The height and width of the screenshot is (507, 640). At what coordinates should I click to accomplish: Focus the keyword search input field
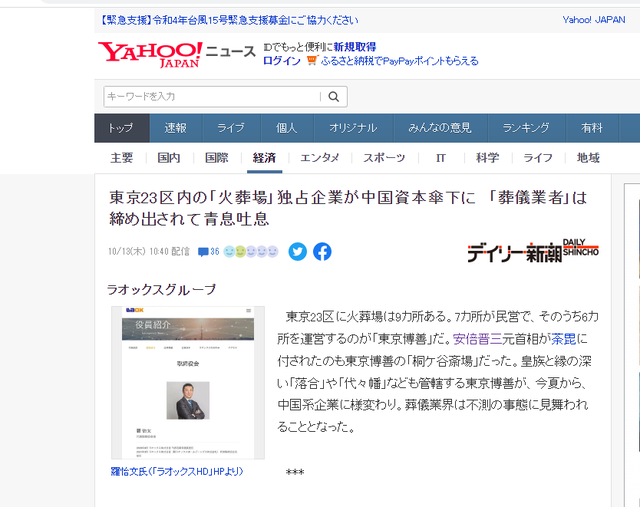[x=212, y=97]
